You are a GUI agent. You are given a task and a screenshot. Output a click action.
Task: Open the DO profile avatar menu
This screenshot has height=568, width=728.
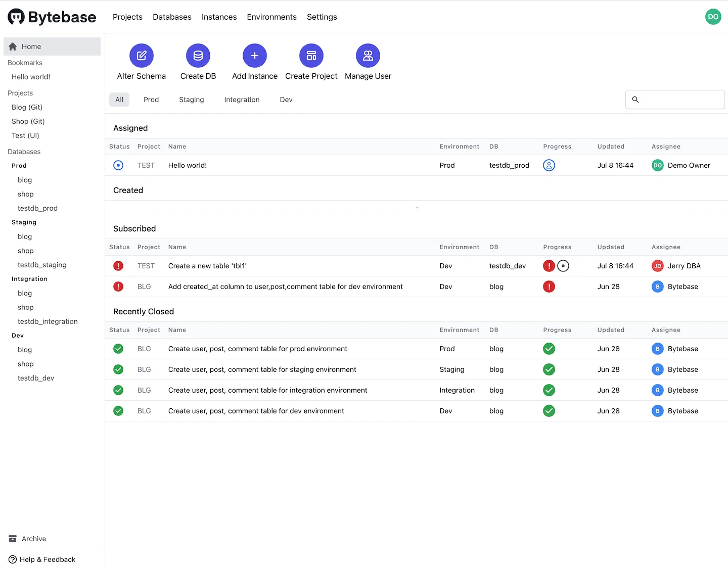point(713,17)
